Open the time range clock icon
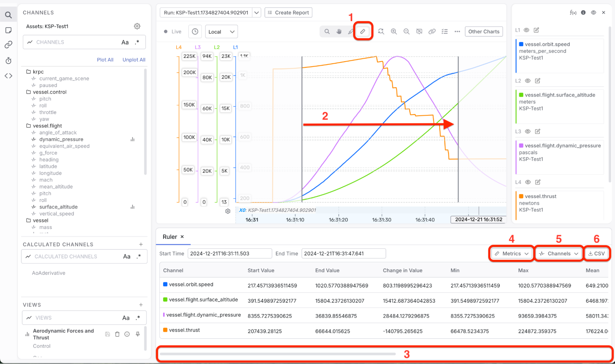 [x=195, y=31]
